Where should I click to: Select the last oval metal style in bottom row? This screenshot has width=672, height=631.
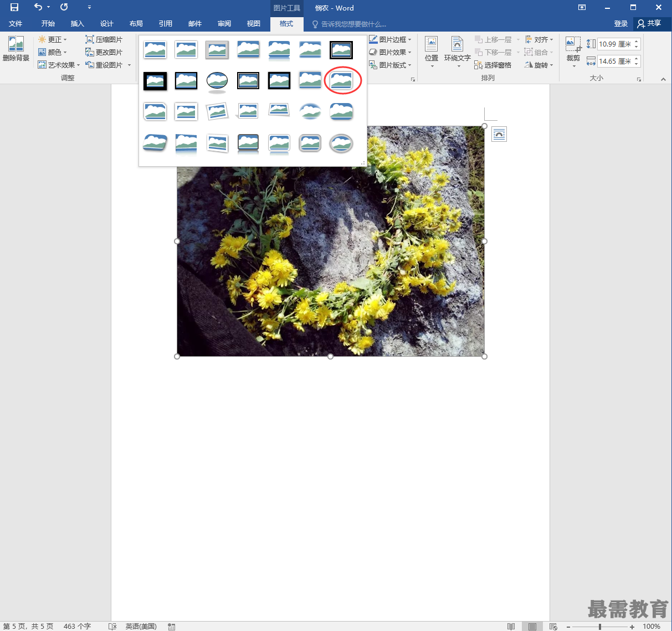coord(341,143)
